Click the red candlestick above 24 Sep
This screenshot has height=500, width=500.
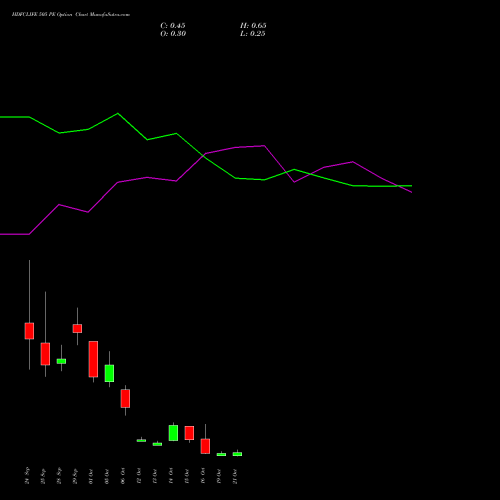tap(29, 331)
